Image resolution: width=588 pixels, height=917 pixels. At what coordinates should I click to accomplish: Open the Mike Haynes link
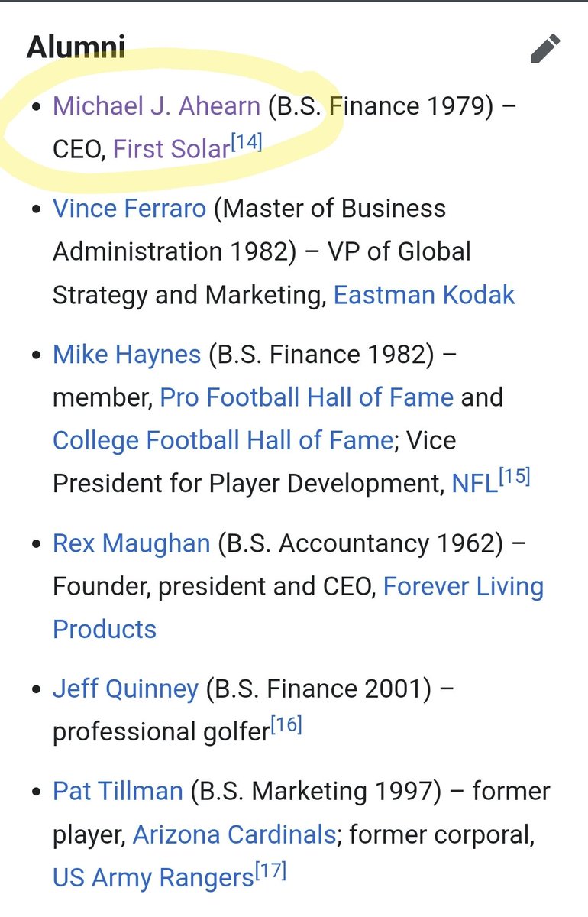tap(127, 355)
